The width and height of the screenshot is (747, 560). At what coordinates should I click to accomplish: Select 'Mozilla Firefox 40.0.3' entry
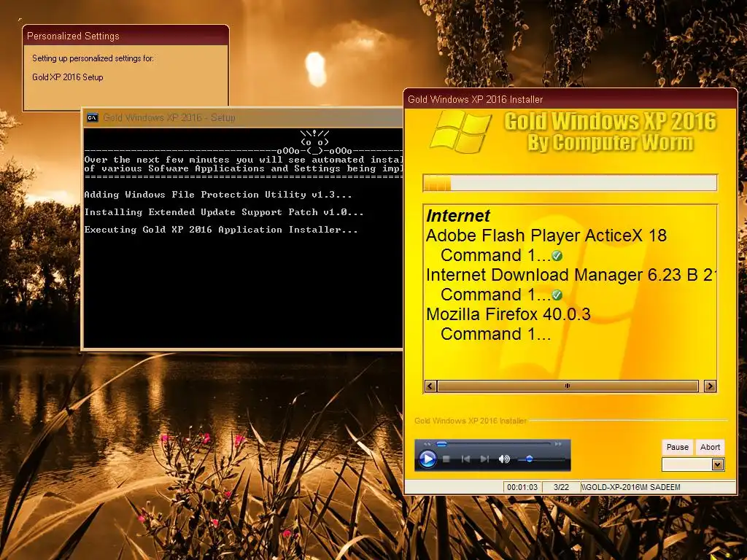[x=508, y=314]
